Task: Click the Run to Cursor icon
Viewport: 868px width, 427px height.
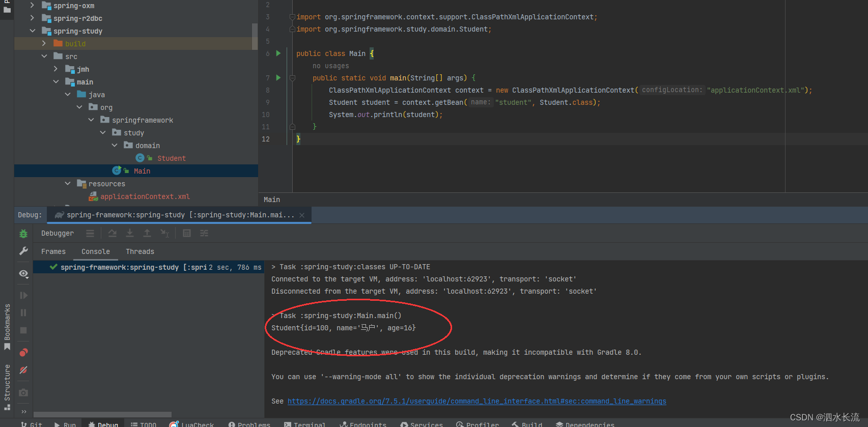Action: coord(164,233)
